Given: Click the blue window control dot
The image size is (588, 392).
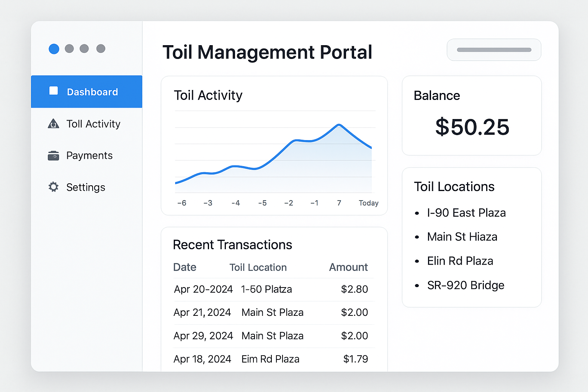Looking at the screenshot, I should [54, 49].
